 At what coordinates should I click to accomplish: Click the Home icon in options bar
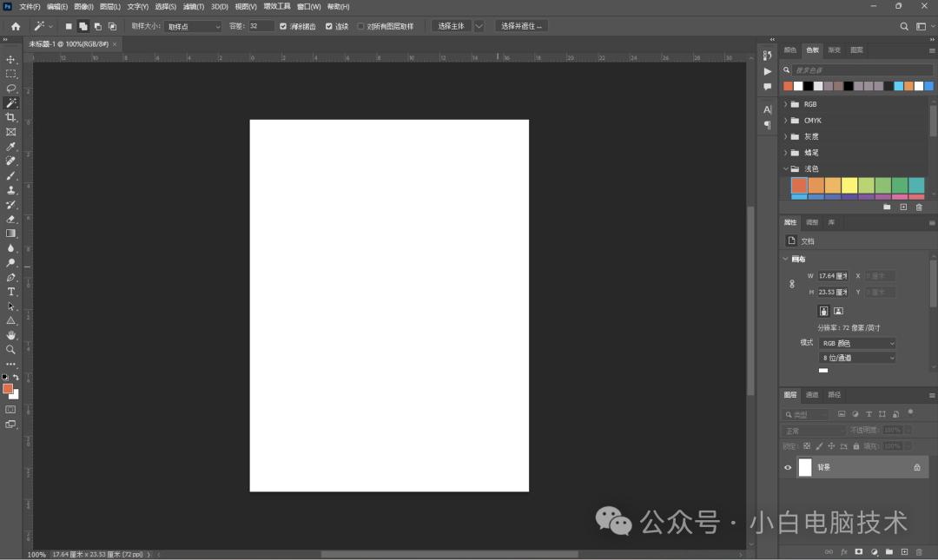coord(16,26)
